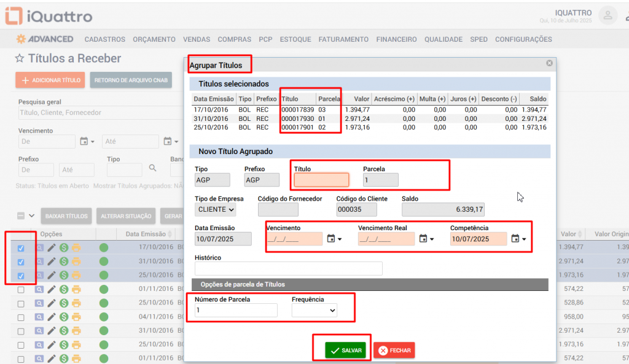This screenshot has width=629, height=364.
Task: Open the calendar dropdown for Vencimento De filter
Action: click(87, 142)
